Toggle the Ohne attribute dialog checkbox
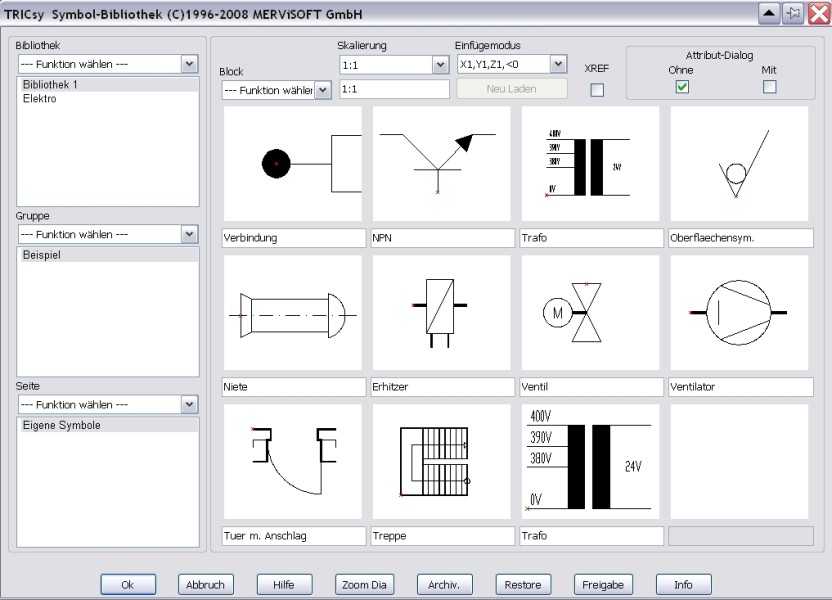The image size is (832, 600). pyautogui.click(x=682, y=86)
